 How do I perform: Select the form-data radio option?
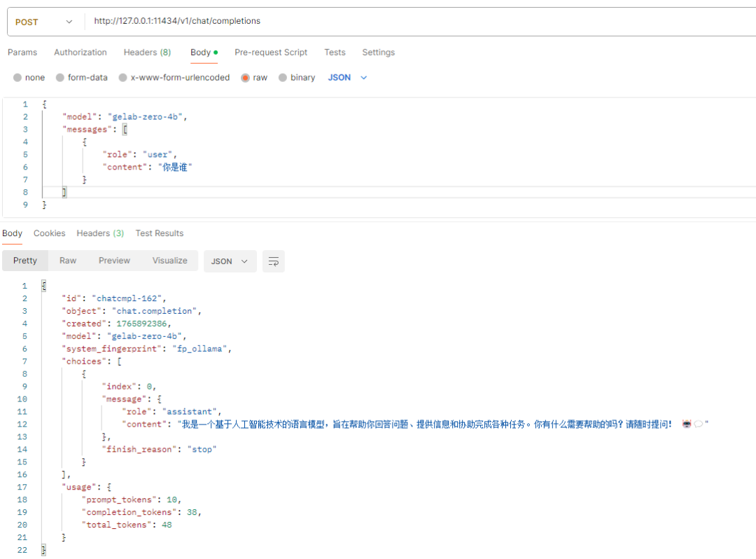[x=61, y=78]
